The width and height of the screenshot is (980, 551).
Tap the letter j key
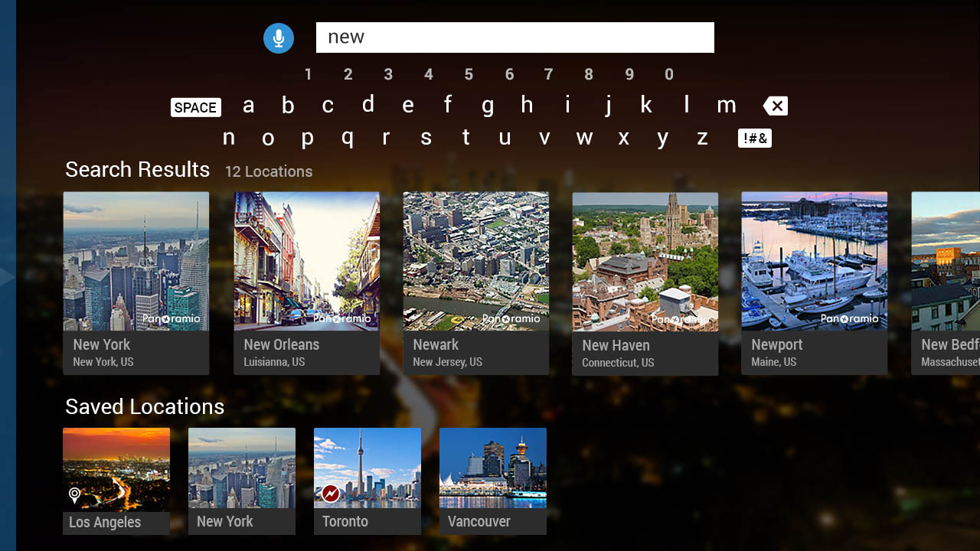tap(608, 106)
